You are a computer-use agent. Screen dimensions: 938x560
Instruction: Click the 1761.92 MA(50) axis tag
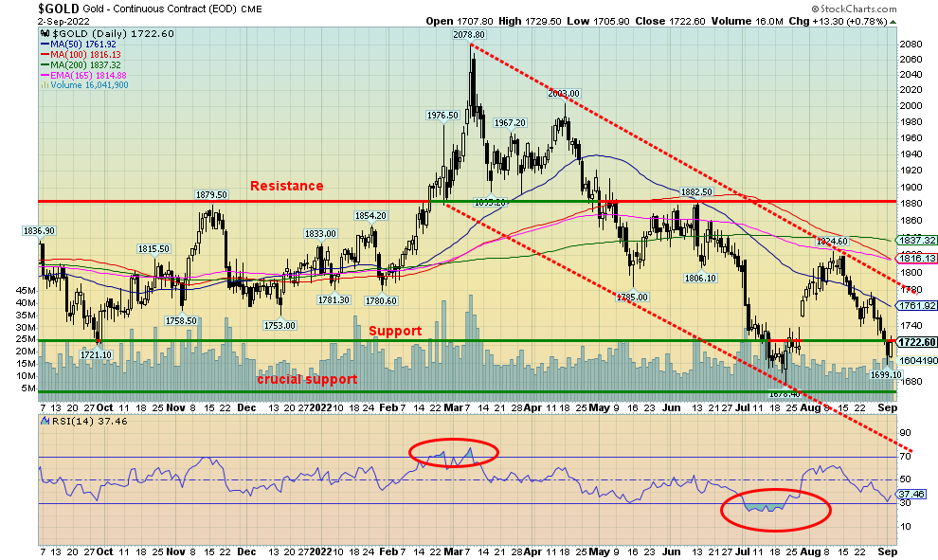click(917, 306)
